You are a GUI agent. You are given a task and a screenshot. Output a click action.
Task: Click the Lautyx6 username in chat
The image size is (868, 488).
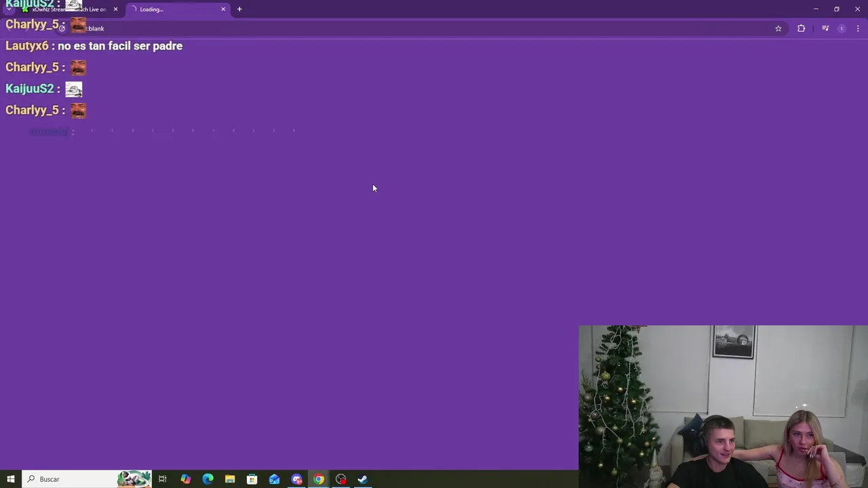click(27, 46)
